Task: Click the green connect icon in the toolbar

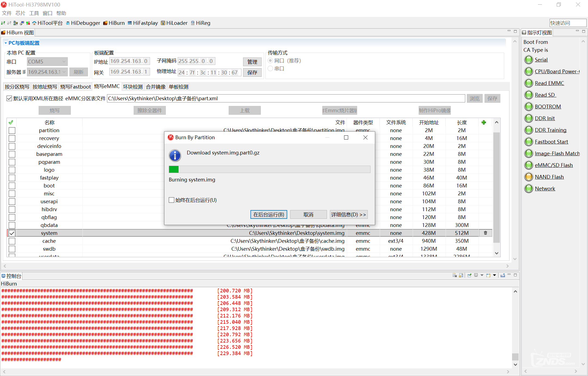Action: (x=3, y=23)
